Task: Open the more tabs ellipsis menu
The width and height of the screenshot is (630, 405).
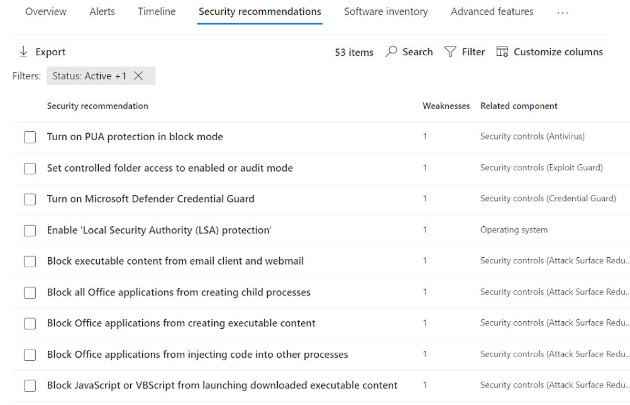Action: click(x=562, y=13)
